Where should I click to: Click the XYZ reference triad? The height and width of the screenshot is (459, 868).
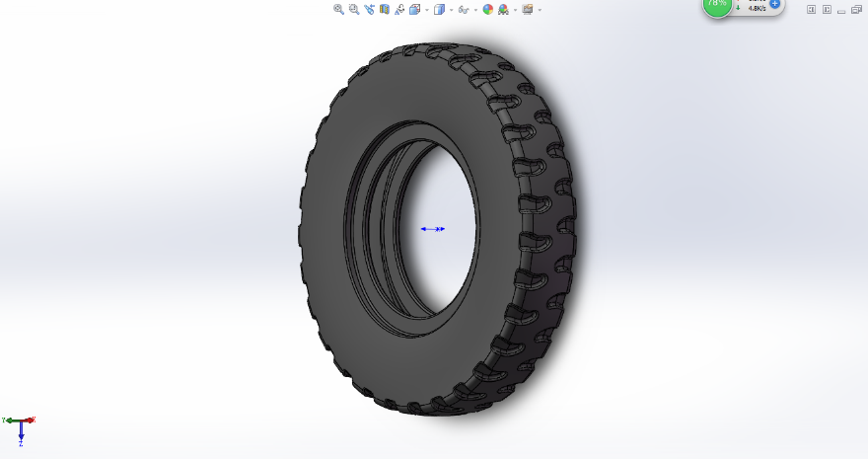[20, 430]
